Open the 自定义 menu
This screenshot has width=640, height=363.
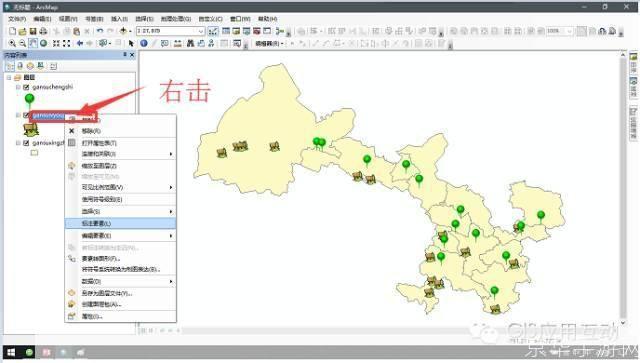click(211, 19)
